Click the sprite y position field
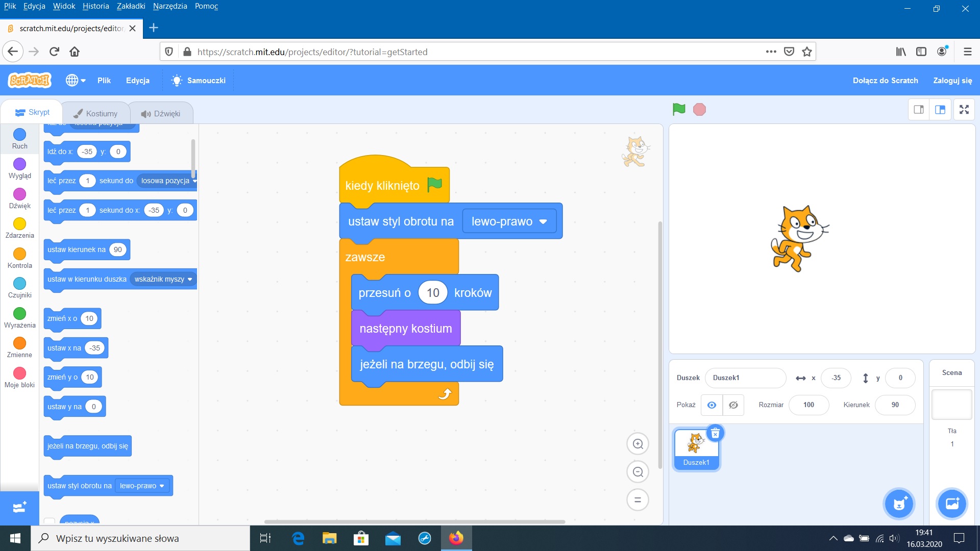The image size is (980, 551). coord(900,378)
